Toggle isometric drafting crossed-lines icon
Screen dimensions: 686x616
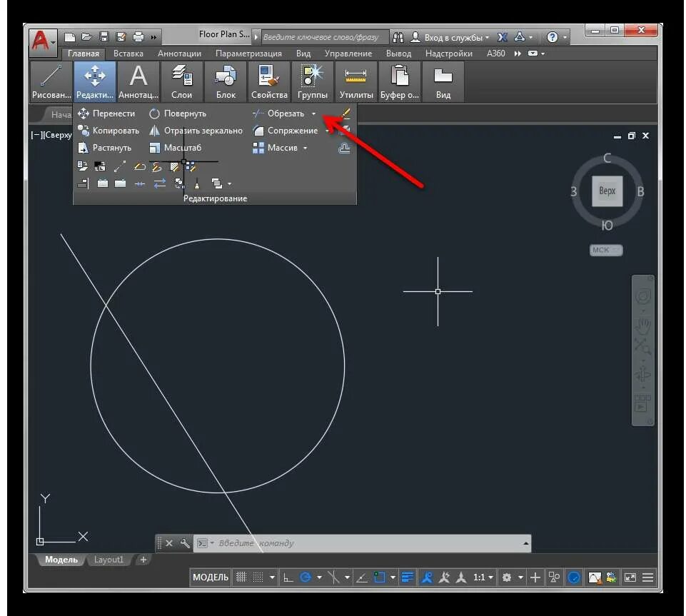tap(333, 577)
